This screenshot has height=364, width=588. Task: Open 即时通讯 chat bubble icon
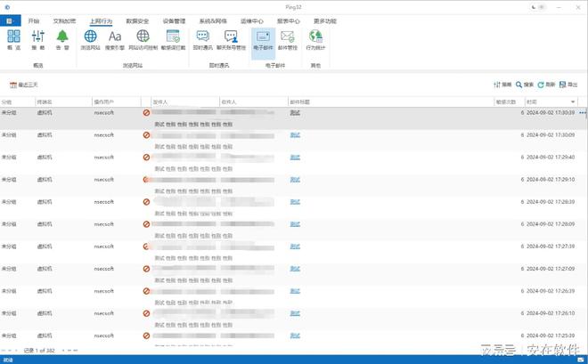coord(202,38)
